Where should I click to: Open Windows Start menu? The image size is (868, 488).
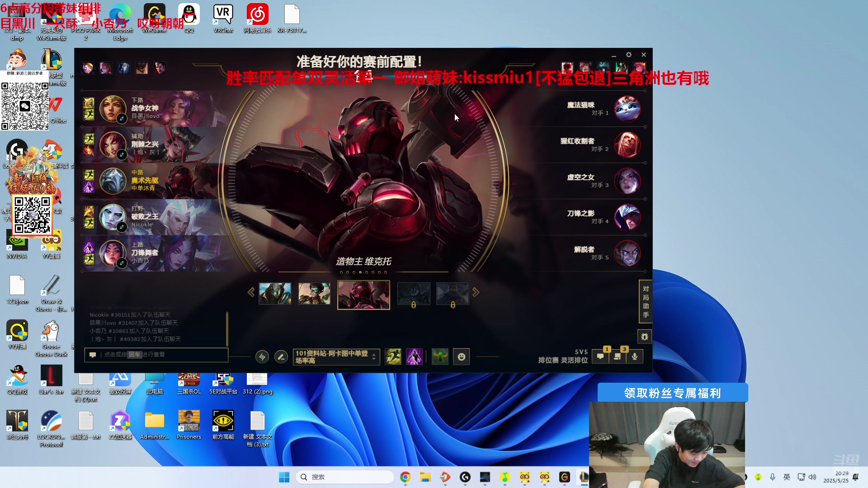284,477
